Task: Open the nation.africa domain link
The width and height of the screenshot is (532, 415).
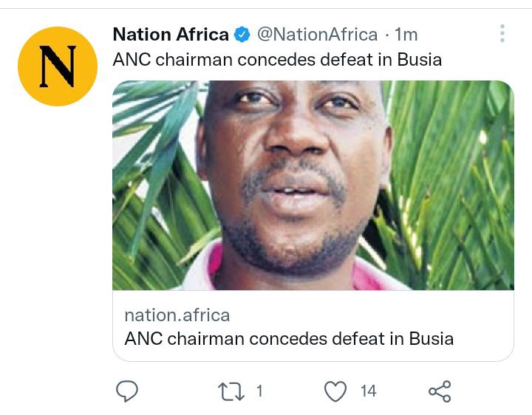Action: coord(177,315)
